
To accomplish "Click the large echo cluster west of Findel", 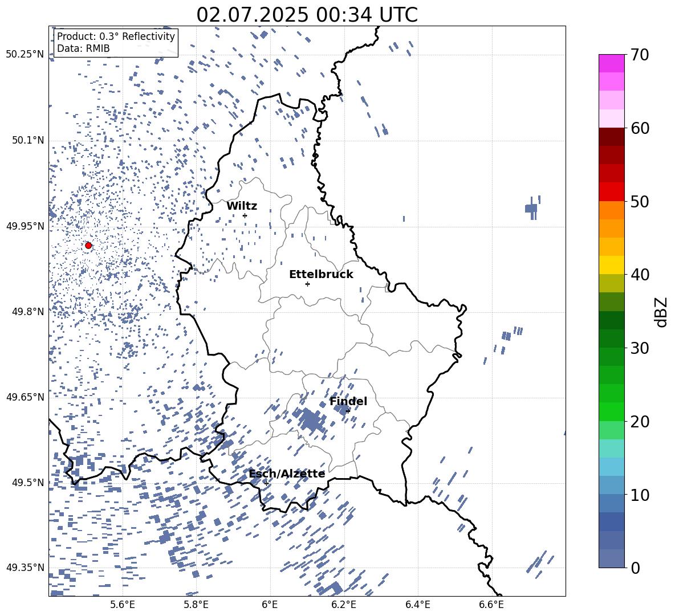I will click(311, 421).
